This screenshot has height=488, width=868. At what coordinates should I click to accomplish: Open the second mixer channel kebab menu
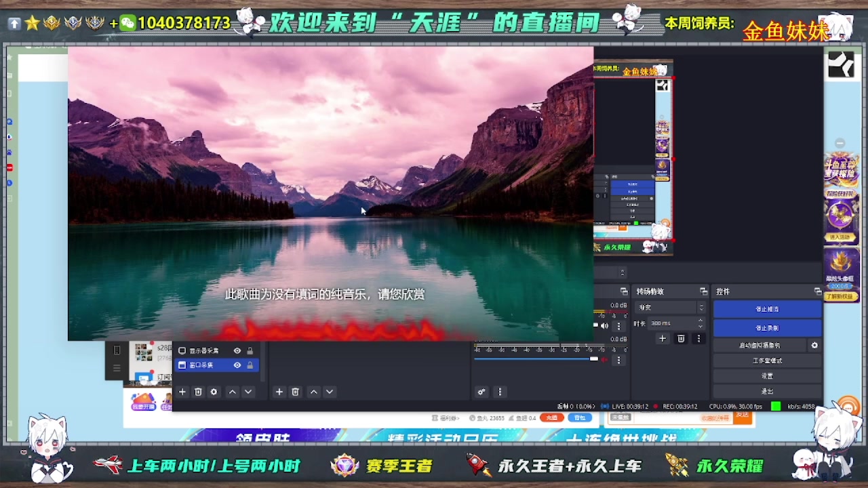618,360
